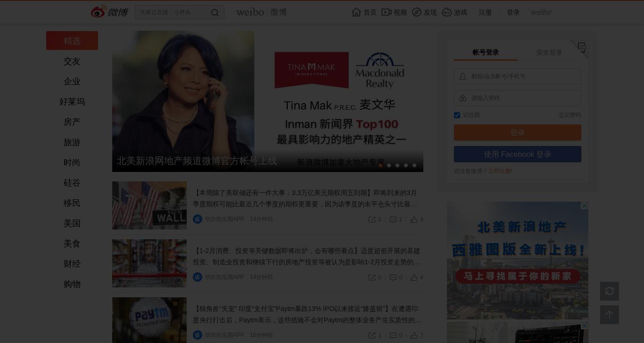Focus the email/phone account input field
This screenshot has width=644, height=343.
point(518,76)
